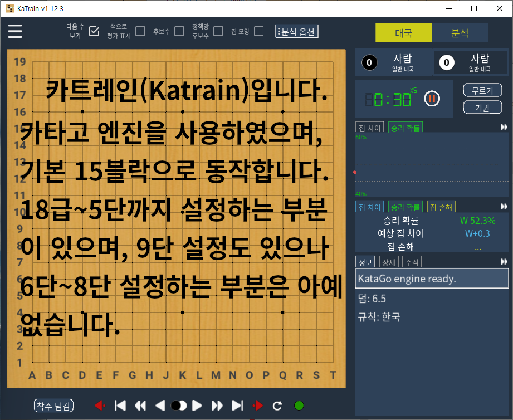Image resolution: width=513 pixels, height=420 pixels.
Task: Select the white player 사람 panel
Action: coord(471,62)
